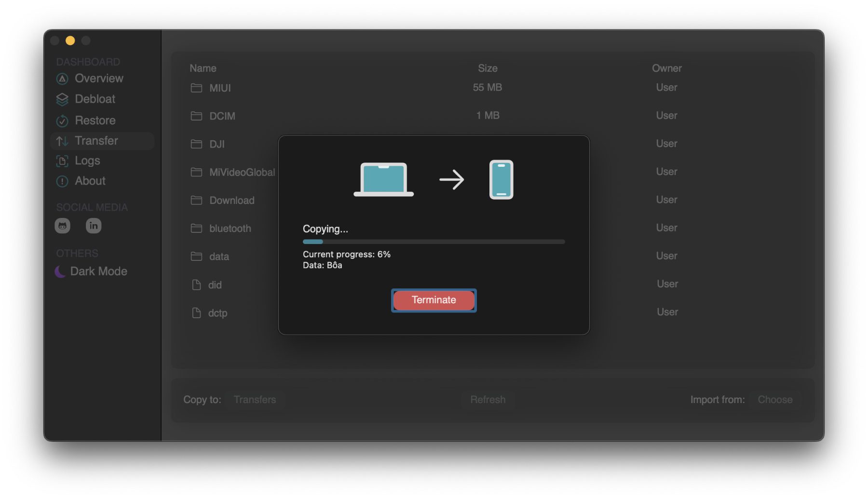Click the yellow minimize window button
The image size is (868, 499).
[x=70, y=40]
